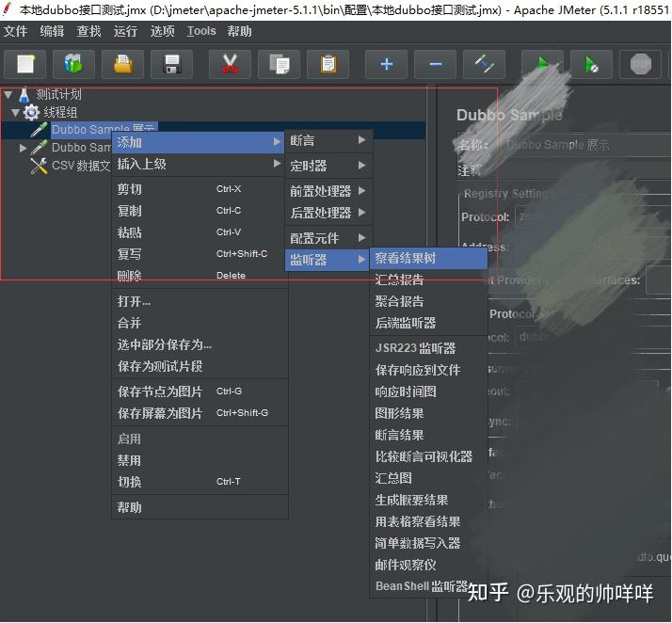Click the Copy icon in toolbar
The width and height of the screenshot is (672, 623).
coord(279,64)
